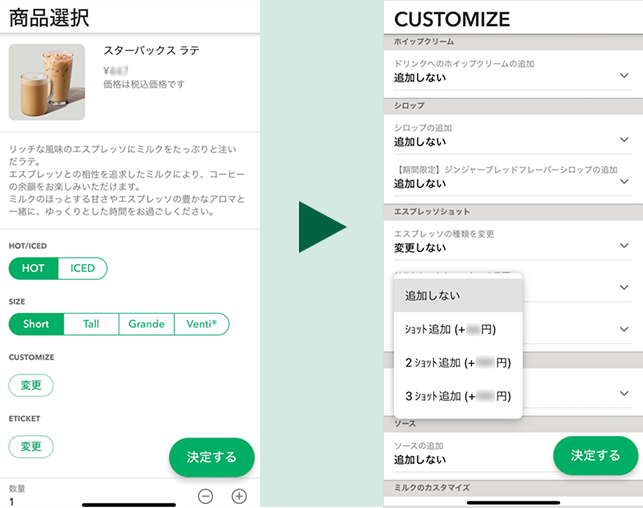Click the CUSTOMIZE screen title

pos(452,19)
